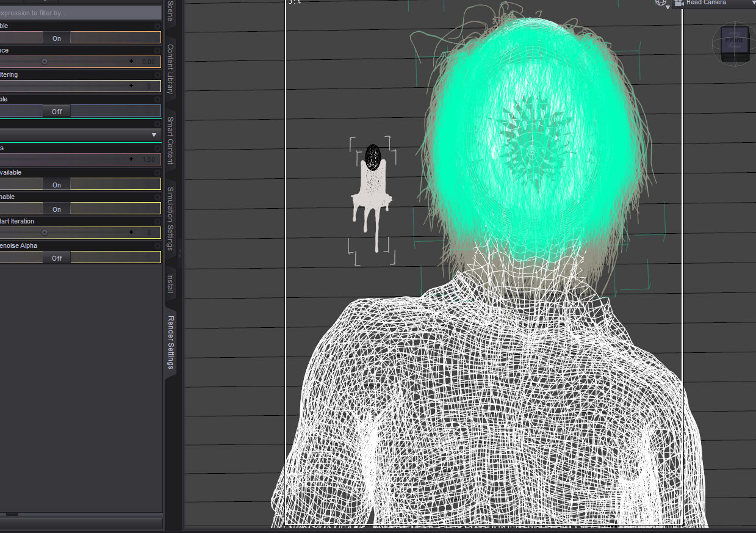The height and width of the screenshot is (533, 756).
Task: Open settings gear for the 'ltering' property
Action: (x=157, y=75)
